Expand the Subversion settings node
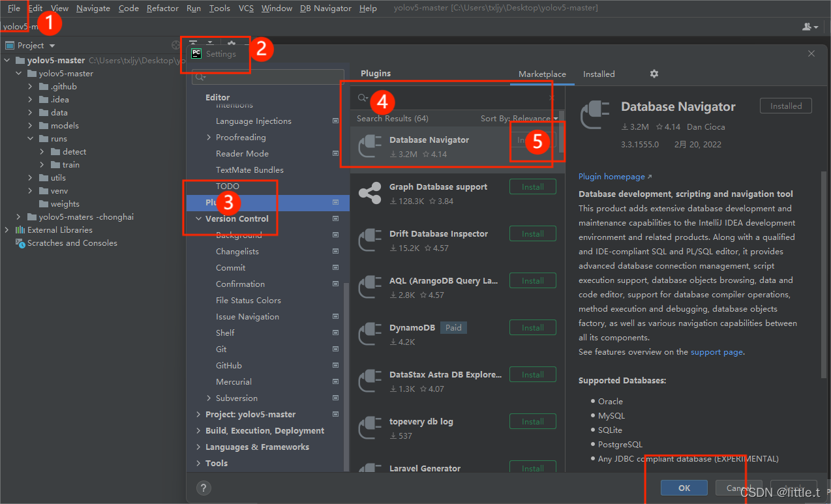 pyautogui.click(x=209, y=398)
